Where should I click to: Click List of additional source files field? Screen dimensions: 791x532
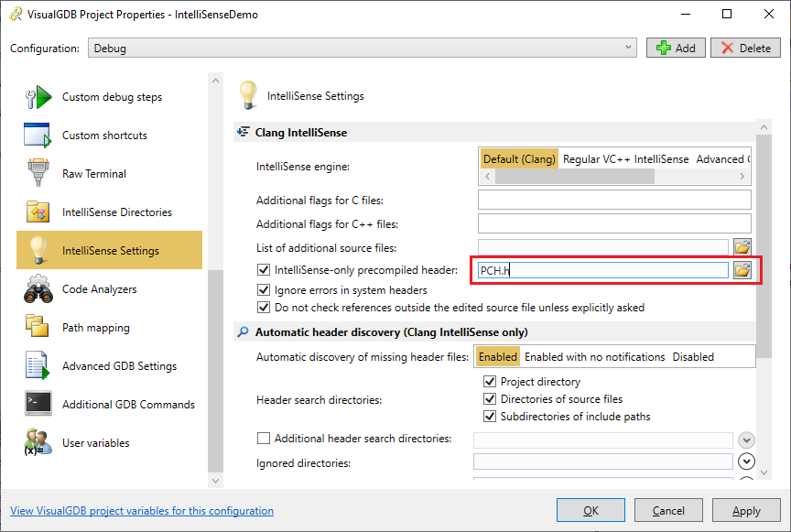pyautogui.click(x=603, y=247)
